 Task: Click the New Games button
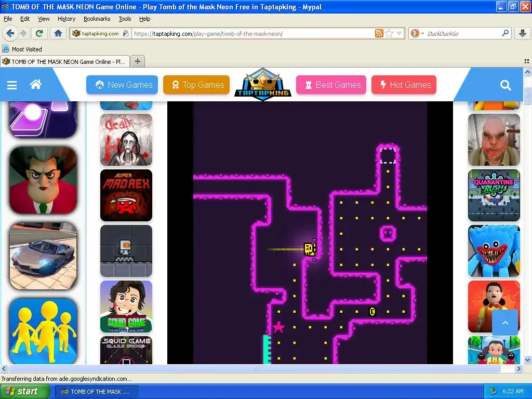click(122, 85)
